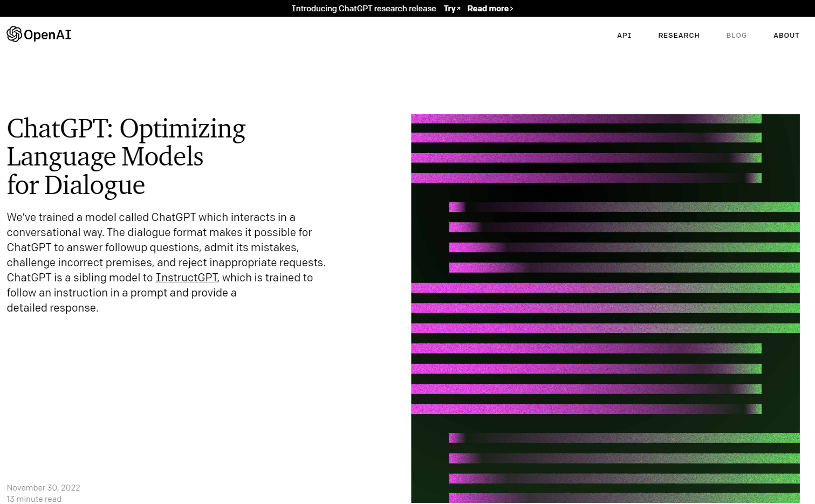Click Read more in the top banner
This screenshot has width=815, height=504.
point(490,9)
